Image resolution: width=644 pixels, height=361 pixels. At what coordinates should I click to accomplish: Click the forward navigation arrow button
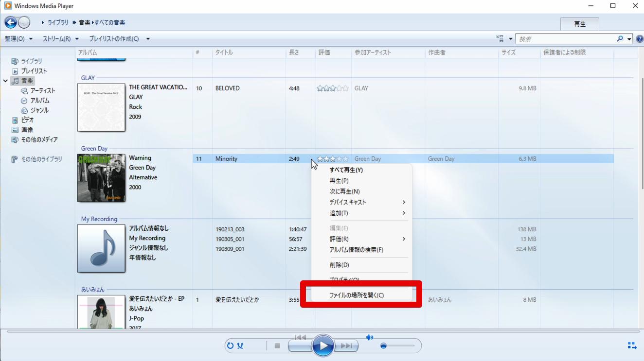point(24,22)
